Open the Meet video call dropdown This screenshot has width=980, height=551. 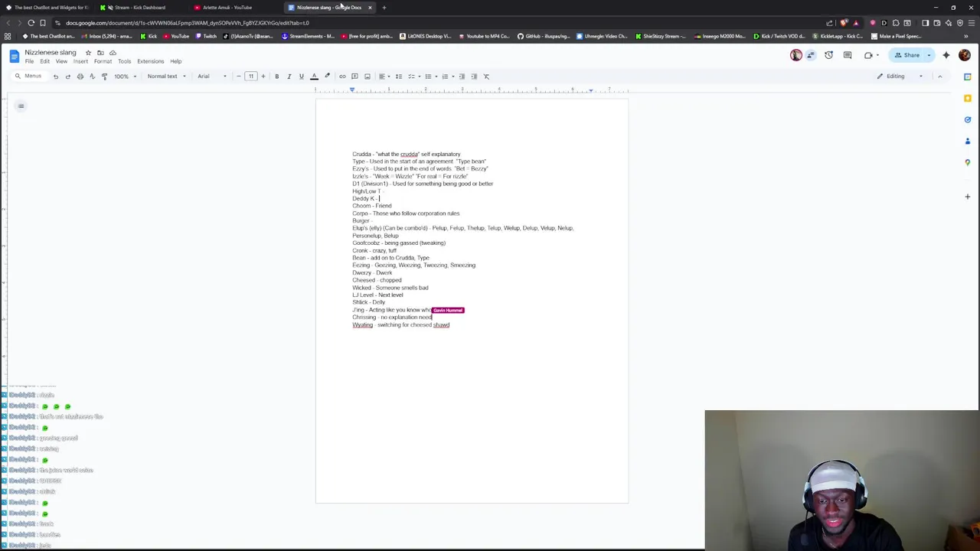[x=871, y=55]
